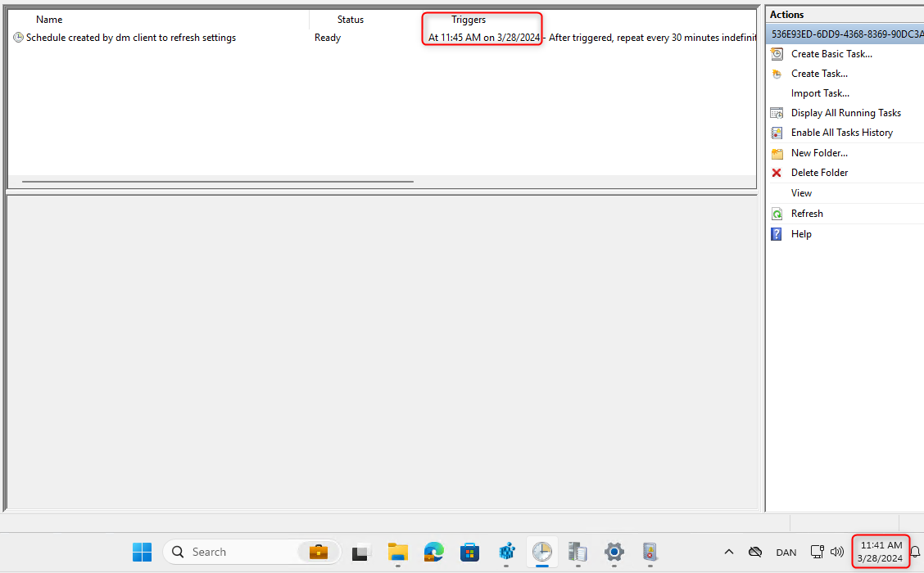
Task: Click the blue Help question-mark icon
Action: coord(777,234)
